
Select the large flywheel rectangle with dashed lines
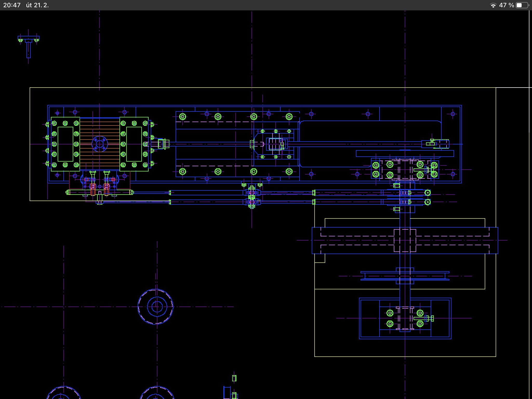click(405, 240)
